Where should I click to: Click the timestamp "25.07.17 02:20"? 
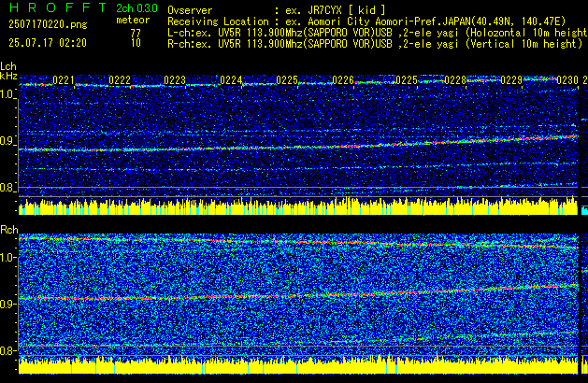click(x=48, y=43)
